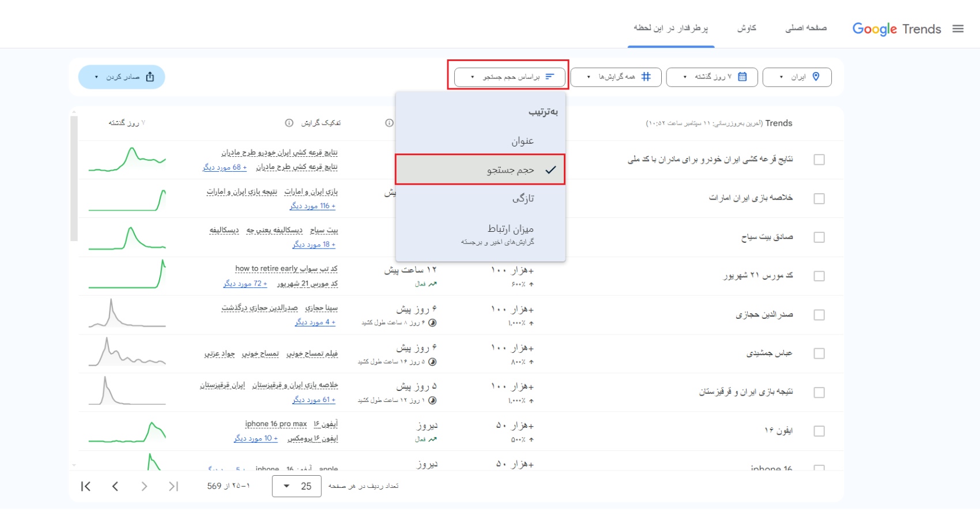
Task: Open the ایران location dropdown
Action: point(797,77)
